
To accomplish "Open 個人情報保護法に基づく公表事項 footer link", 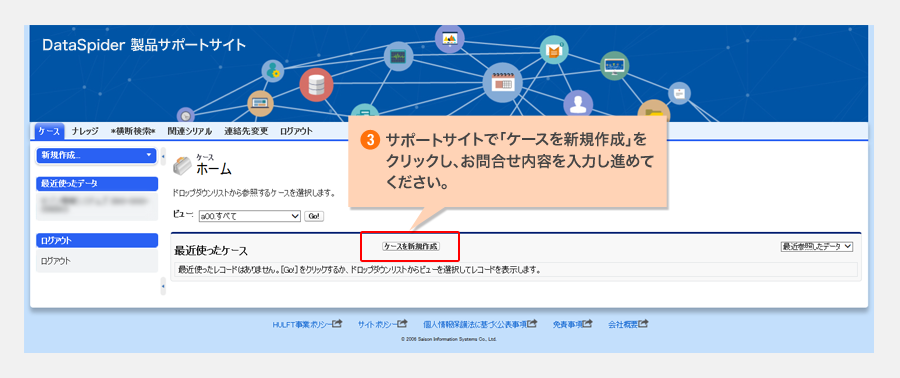I will coord(475,325).
